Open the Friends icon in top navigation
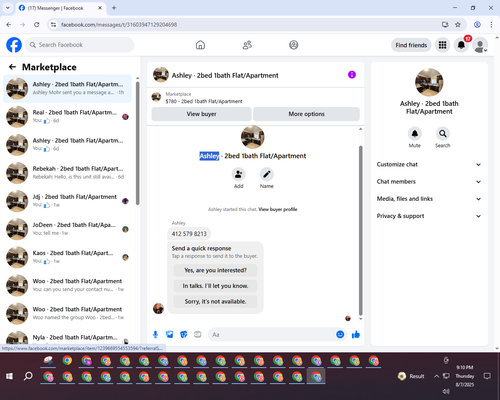This screenshot has width=500, height=400. tap(247, 45)
